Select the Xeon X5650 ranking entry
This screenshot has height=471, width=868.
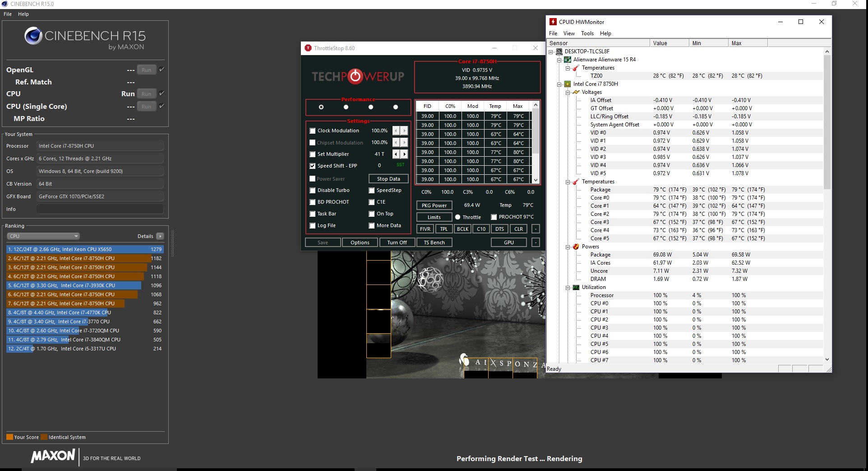tap(85, 249)
